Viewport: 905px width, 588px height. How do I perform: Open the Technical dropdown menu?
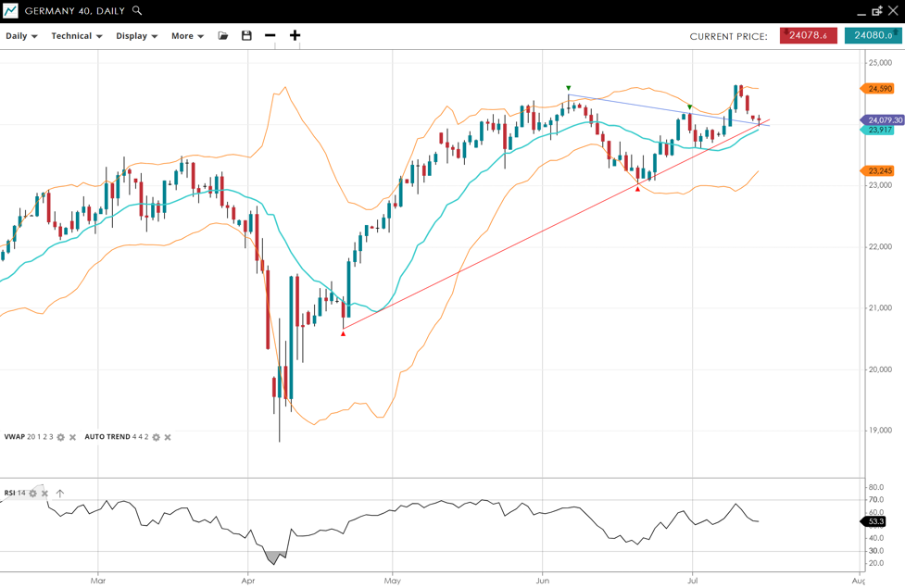point(76,36)
